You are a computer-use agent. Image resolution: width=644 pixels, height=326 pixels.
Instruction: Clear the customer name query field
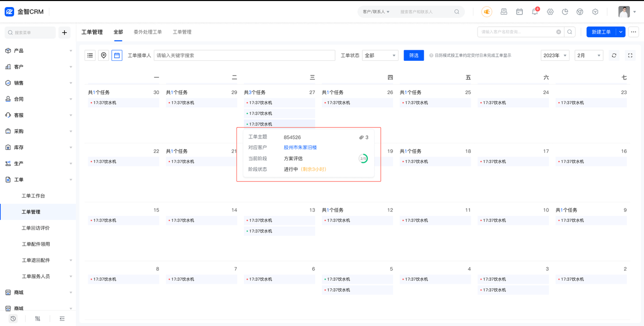558,32
